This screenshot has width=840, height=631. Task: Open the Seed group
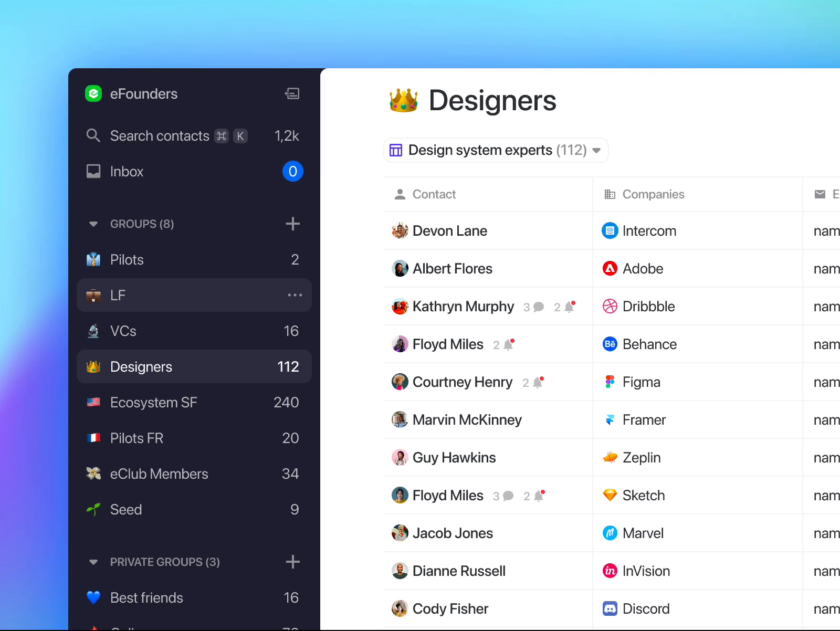(x=194, y=509)
